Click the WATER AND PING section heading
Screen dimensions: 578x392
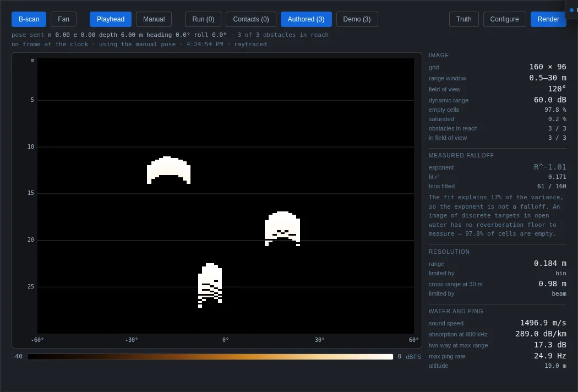pos(456,311)
